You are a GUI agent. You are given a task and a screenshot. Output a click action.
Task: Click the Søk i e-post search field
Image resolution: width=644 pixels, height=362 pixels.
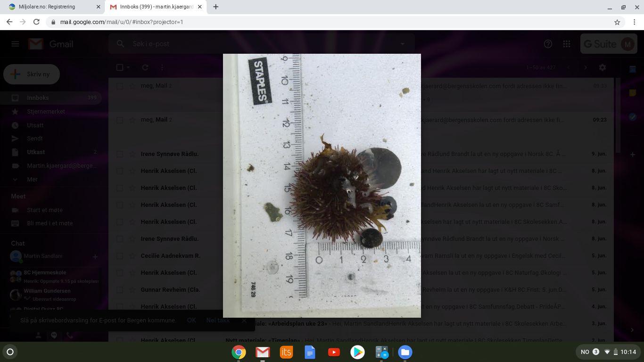pyautogui.click(x=262, y=44)
